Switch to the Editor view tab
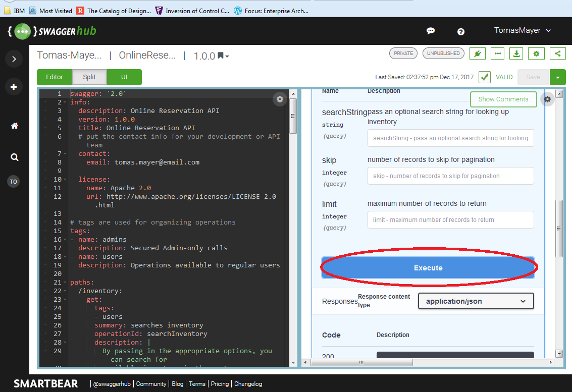 55,77
